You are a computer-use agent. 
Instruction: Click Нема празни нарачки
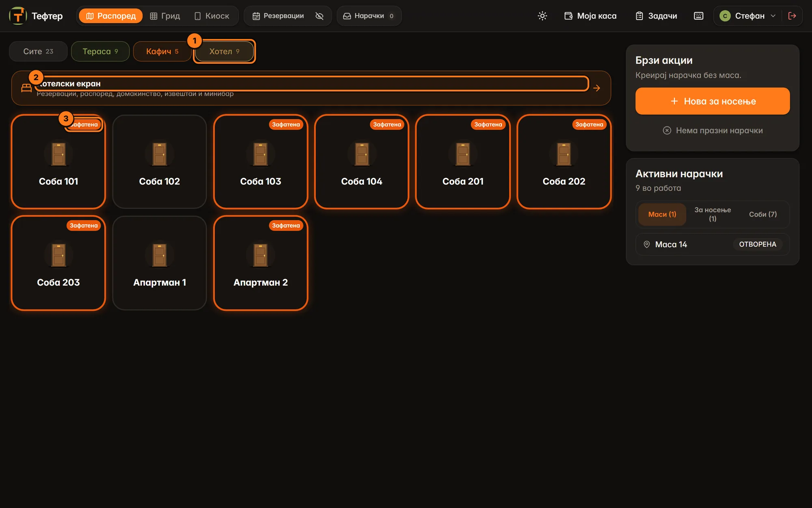[713, 130]
